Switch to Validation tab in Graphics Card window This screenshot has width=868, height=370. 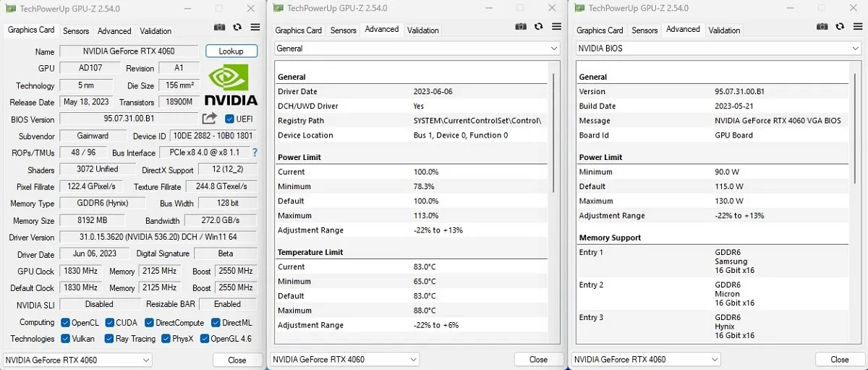[156, 31]
